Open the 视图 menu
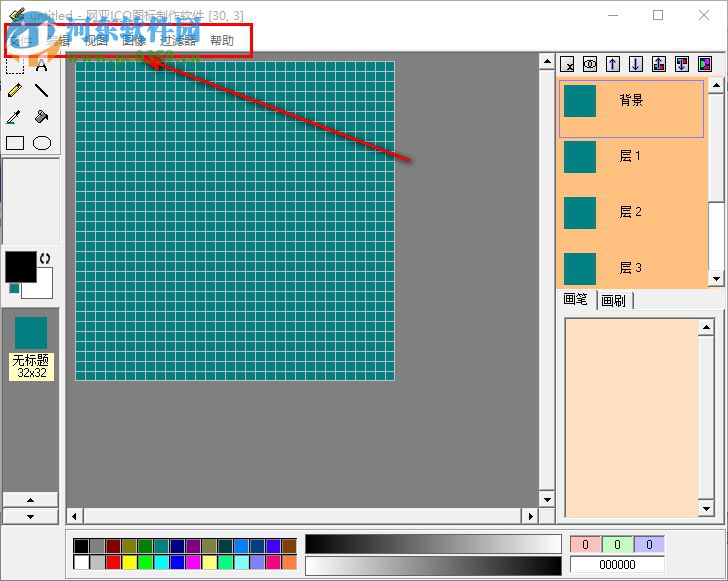This screenshot has width=728, height=581. point(96,40)
